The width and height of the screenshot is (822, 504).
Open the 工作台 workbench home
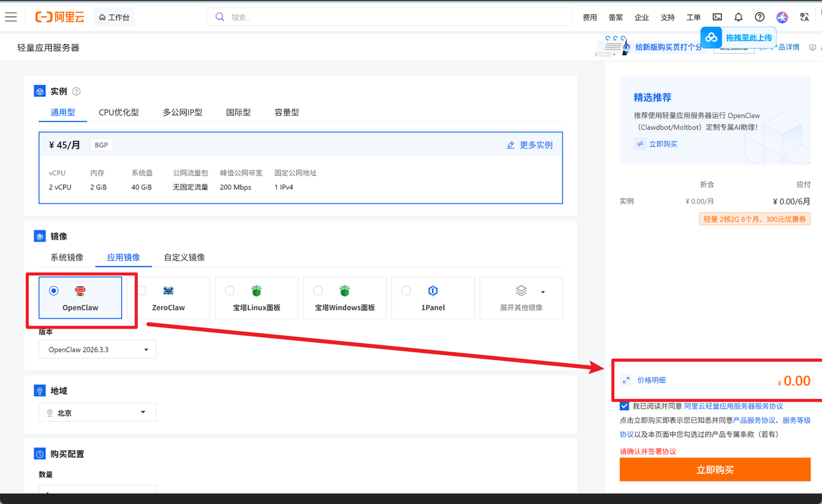click(x=114, y=17)
